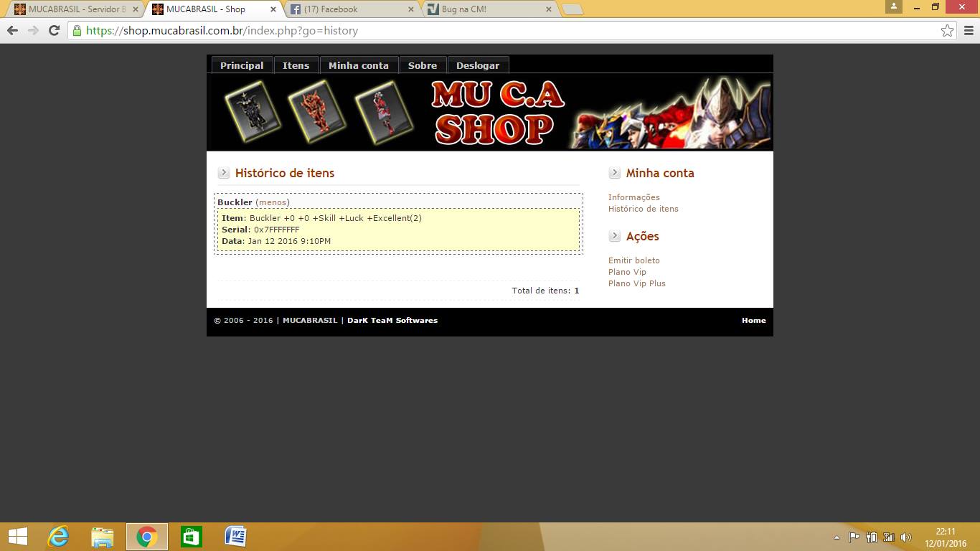This screenshot has height=551, width=980.
Task: Open File Explorer from the taskbar
Action: 103,537
